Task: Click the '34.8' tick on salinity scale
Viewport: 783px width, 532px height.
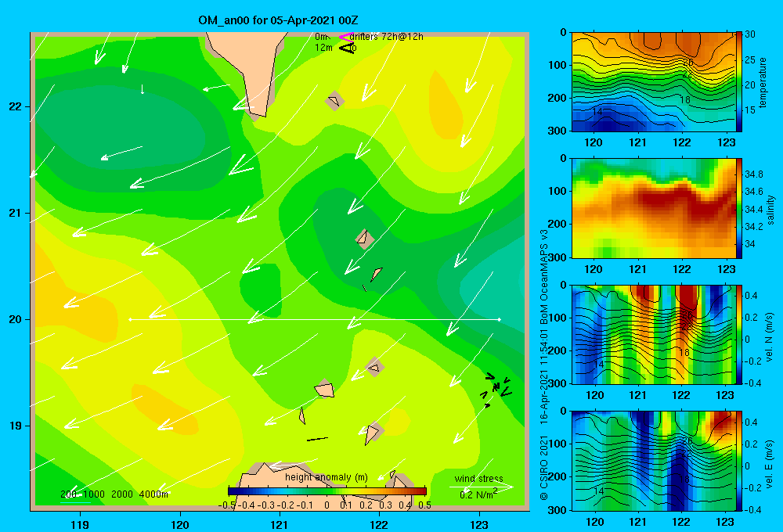Action: click(754, 174)
